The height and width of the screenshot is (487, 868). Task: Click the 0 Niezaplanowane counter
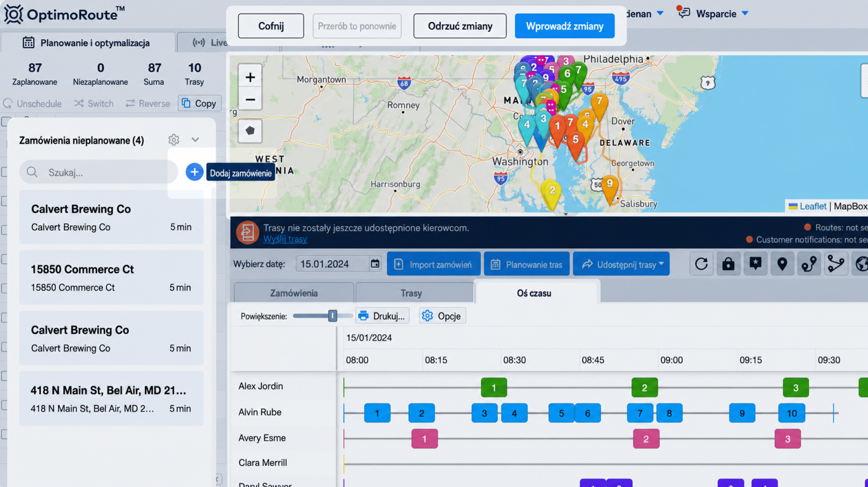tap(100, 74)
